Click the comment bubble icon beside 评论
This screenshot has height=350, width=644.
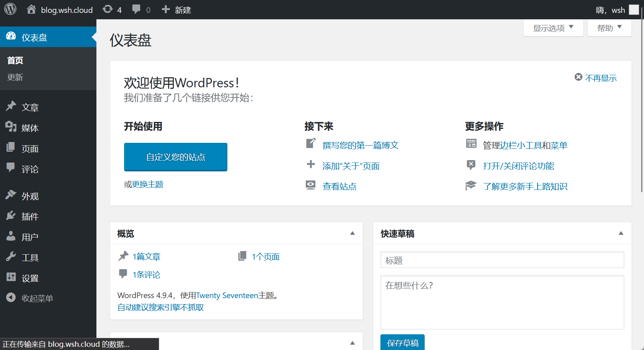[11, 167]
